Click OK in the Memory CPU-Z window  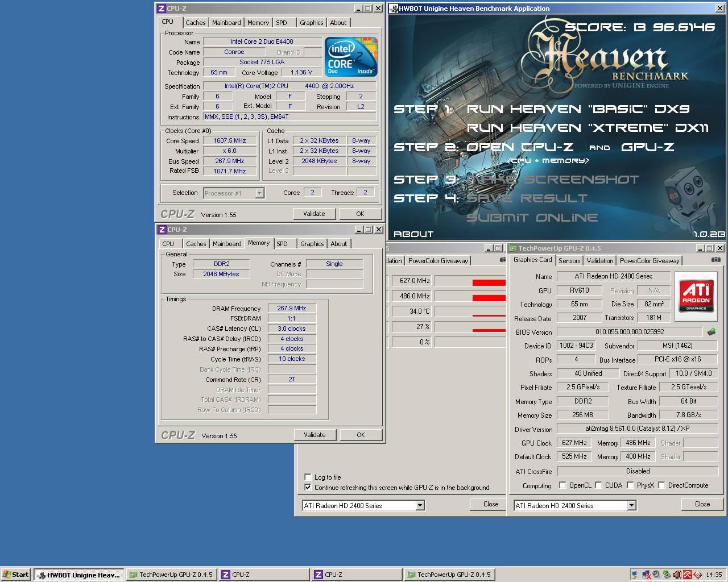pyautogui.click(x=361, y=435)
